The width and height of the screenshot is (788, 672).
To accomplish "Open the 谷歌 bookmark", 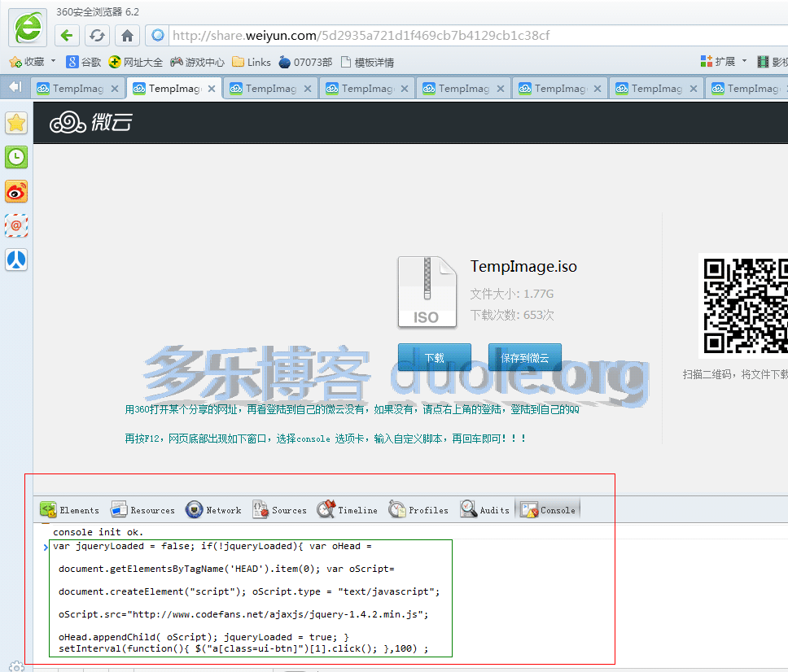I will (x=83, y=63).
